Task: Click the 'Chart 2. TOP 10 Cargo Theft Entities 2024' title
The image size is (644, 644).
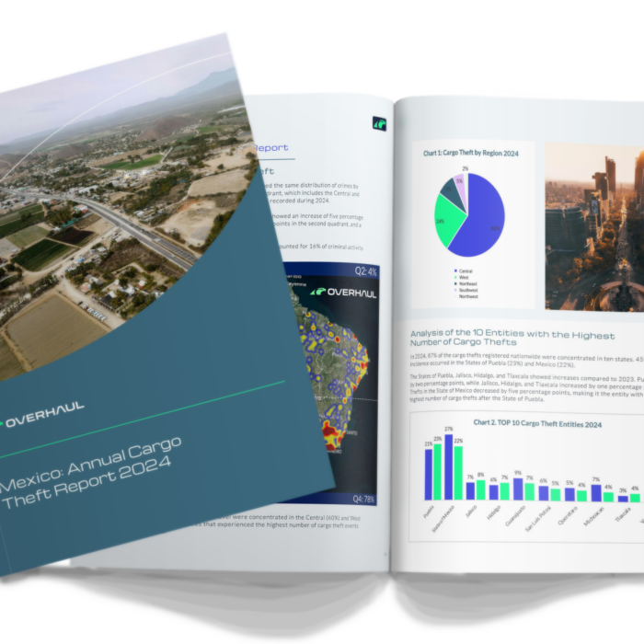Action: [x=537, y=423]
